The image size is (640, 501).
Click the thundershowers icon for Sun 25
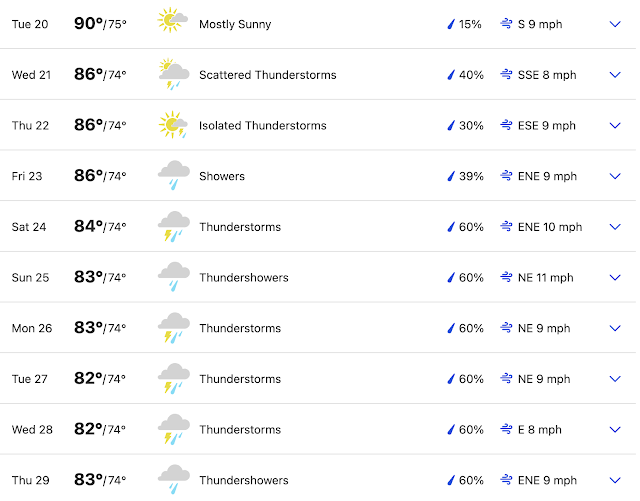click(173, 277)
